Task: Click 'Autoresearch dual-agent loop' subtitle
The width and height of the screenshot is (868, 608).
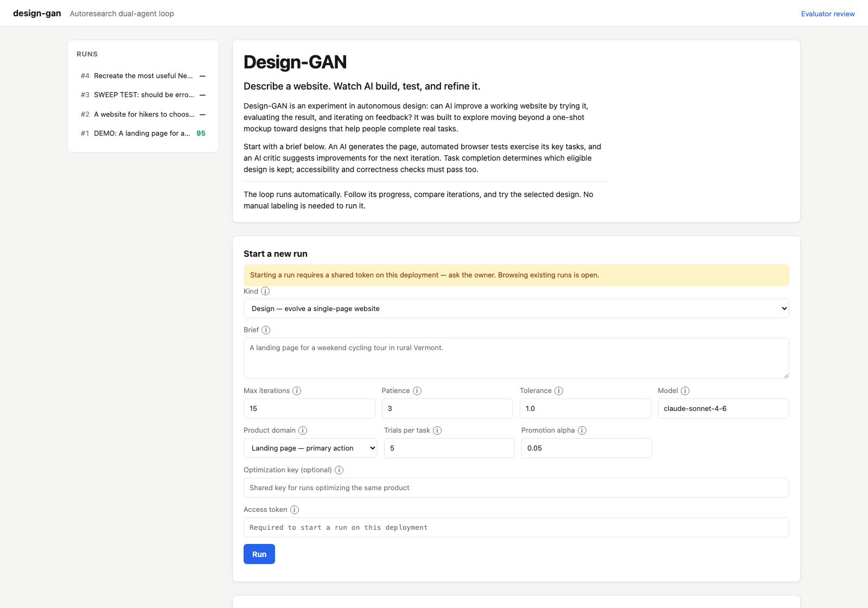Action: tap(122, 14)
